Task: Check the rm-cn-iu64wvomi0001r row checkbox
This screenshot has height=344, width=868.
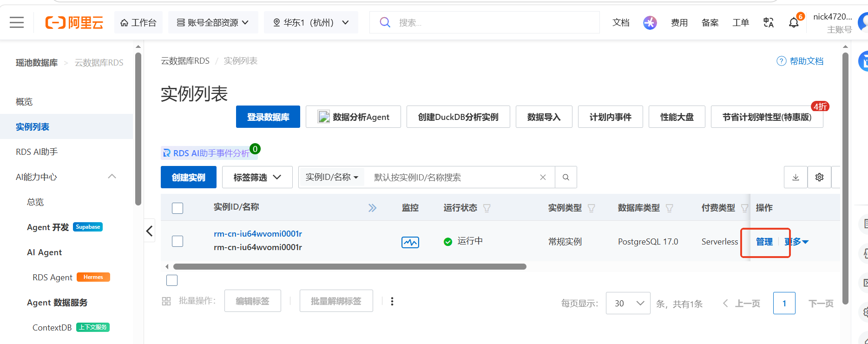Action: (x=178, y=241)
